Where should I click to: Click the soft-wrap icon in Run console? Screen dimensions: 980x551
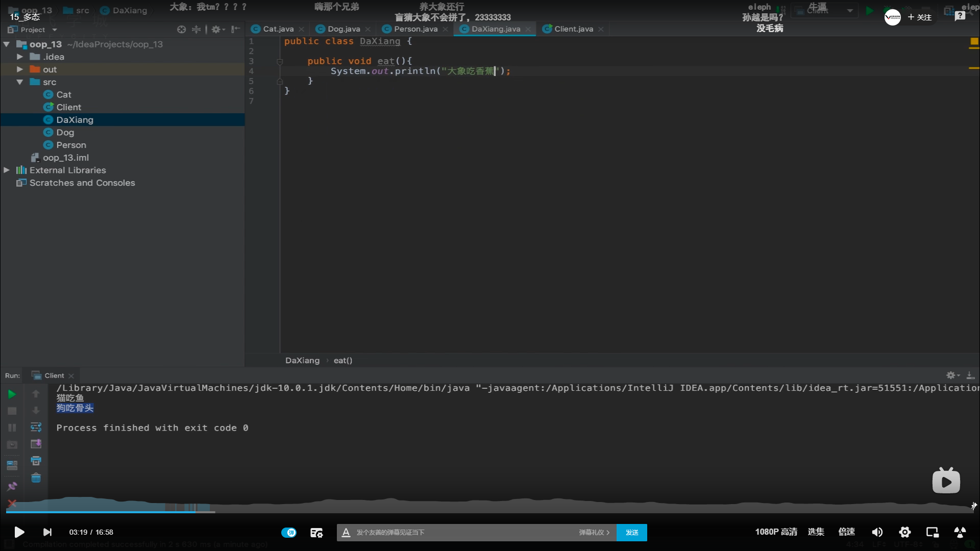tap(36, 427)
